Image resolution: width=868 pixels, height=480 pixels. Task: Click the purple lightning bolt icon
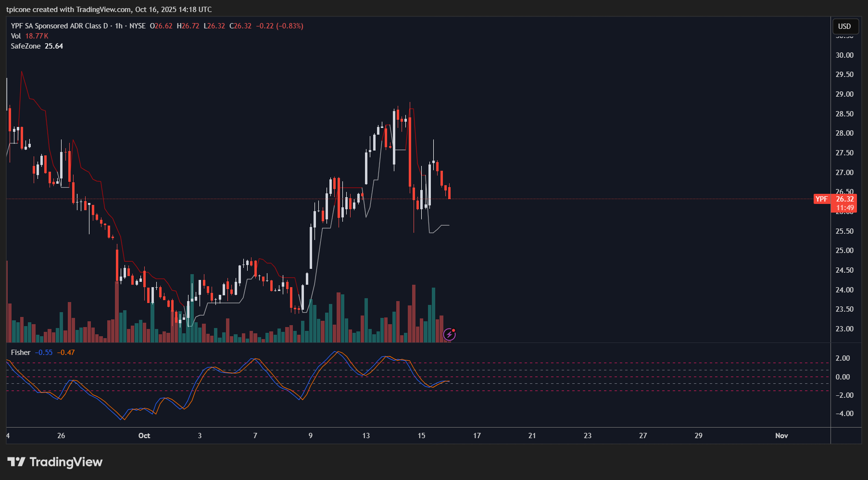point(449,334)
